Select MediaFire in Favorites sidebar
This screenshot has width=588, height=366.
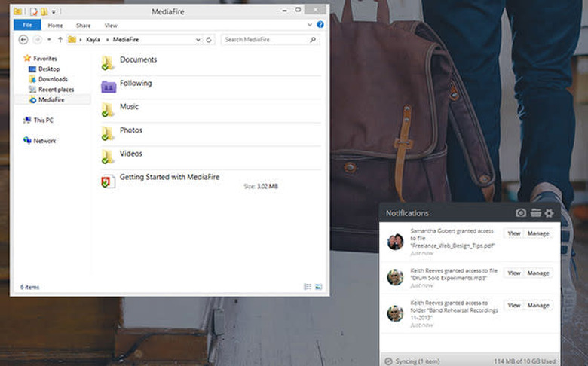click(51, 99)
